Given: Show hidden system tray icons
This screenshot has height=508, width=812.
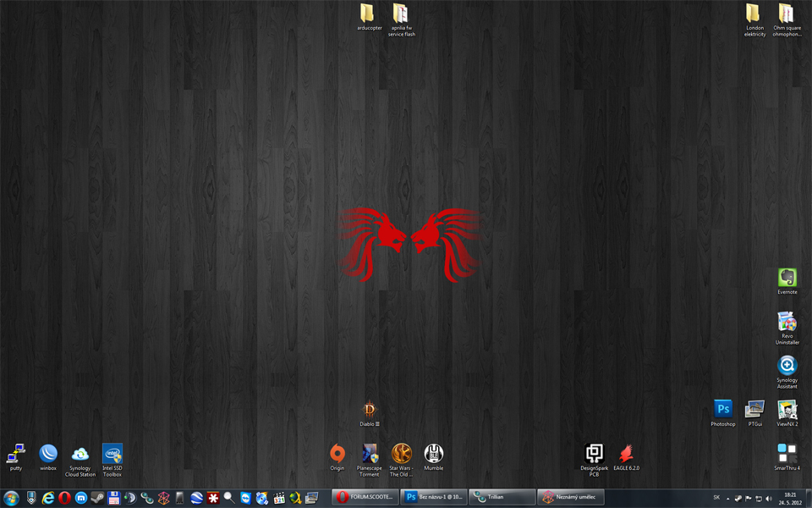Looking at the screenshot, I should (728, 498).
